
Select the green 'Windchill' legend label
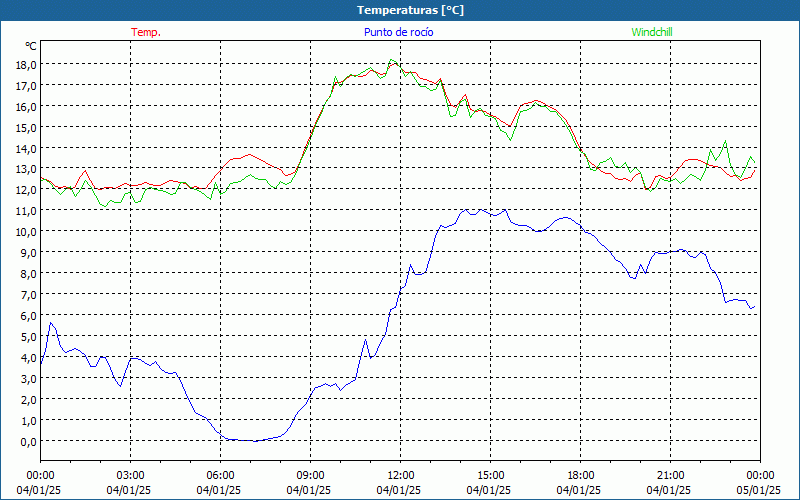[652, 32]
